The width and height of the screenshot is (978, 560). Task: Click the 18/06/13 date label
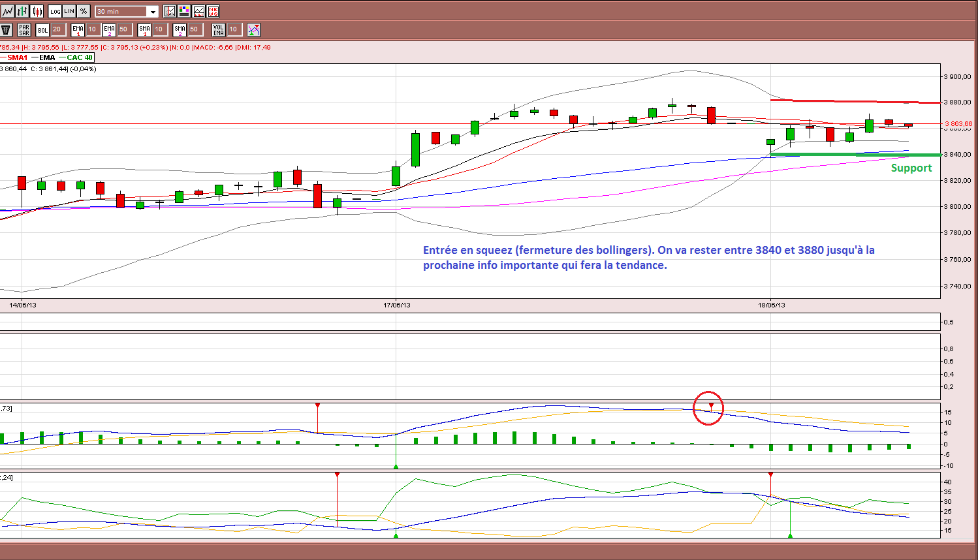[772, 305]
